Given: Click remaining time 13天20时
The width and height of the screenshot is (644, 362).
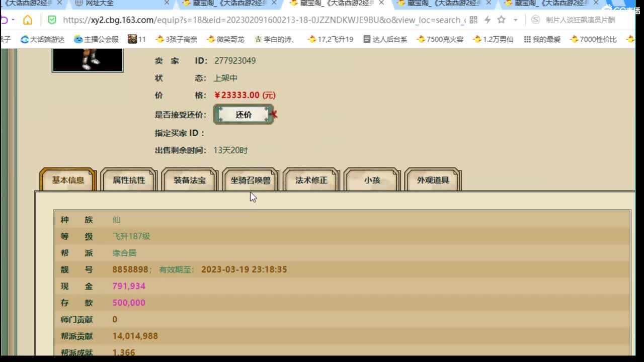Looking at the screenshot, I should pyautogui.click(x=230, y=150).
